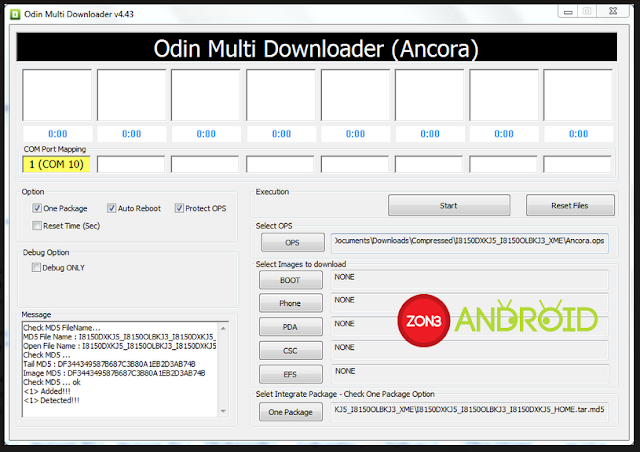Click the '<1> Added!!!' log line
640x452 pixels.
(x=47, y=391)
